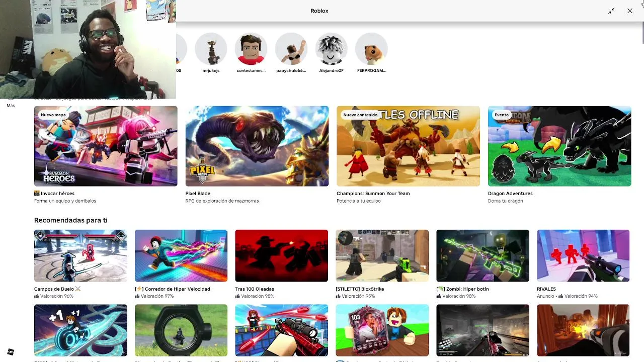Click Campos de Duelo title
This screenshot has height=362, width=644.
point(57,289)
